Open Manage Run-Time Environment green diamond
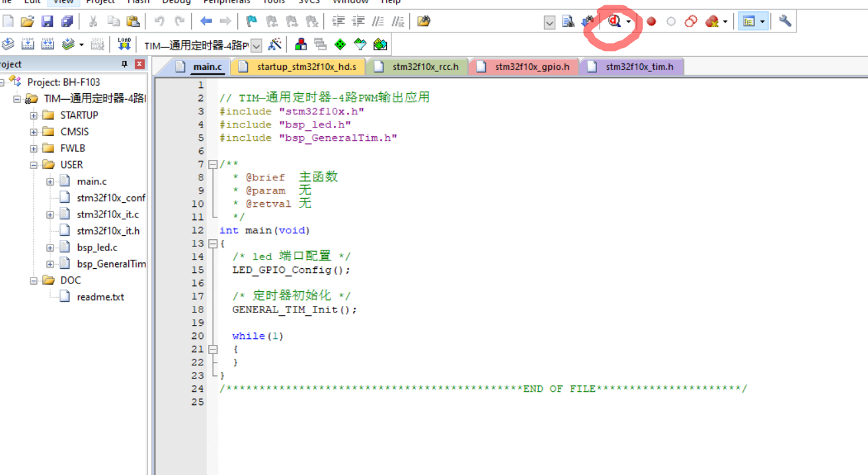This screenshot has height=475, width=868. pos(340,44)
